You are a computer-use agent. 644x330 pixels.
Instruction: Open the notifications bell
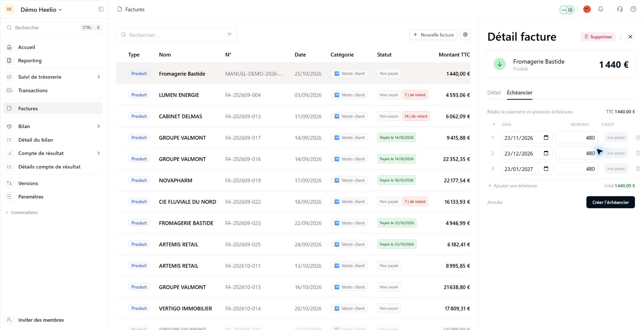click(x=601, y=9)
